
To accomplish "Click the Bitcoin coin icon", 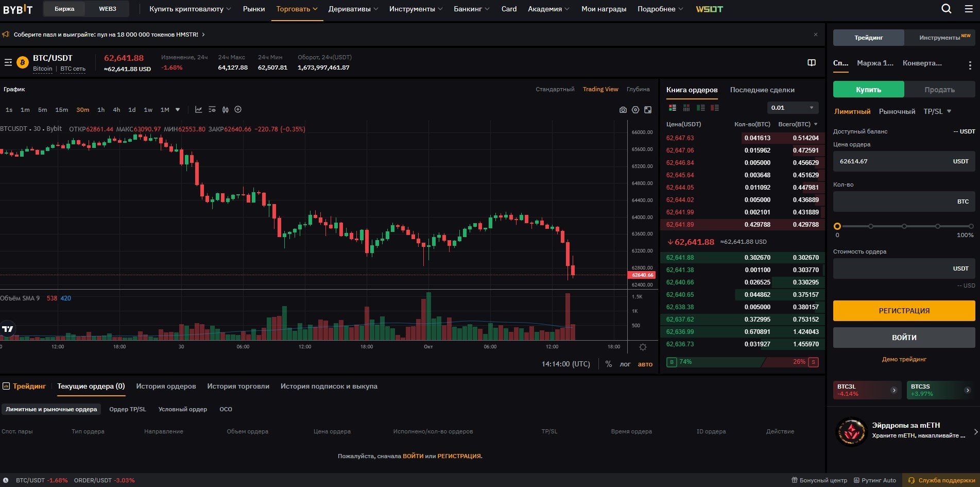I will pos(23,62).
